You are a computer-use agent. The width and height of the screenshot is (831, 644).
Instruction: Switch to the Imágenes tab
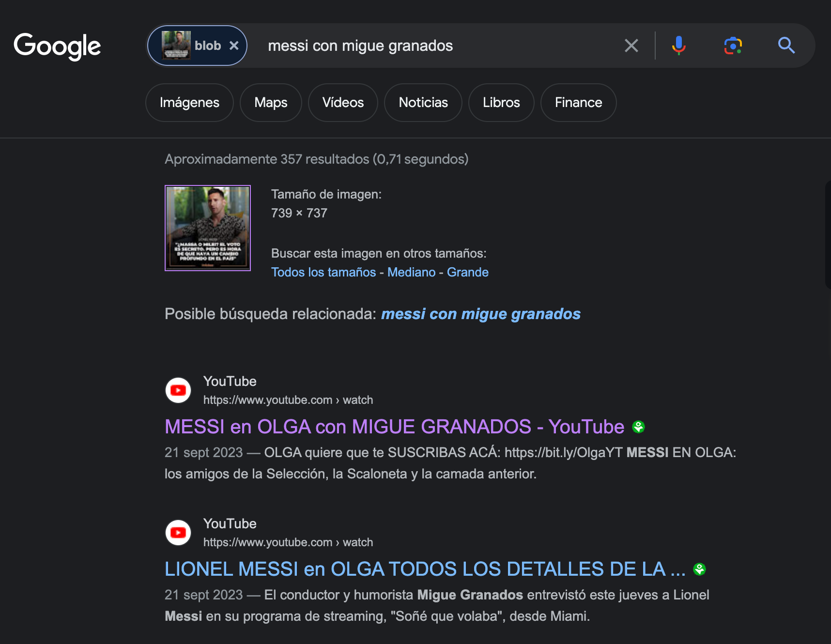[189, 103]
